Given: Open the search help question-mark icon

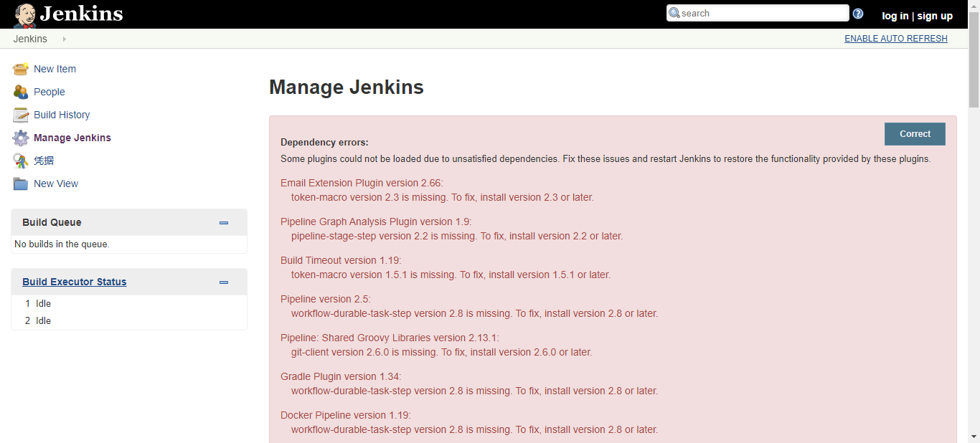Looking at the screenshot, I should [x=858, y=14].
